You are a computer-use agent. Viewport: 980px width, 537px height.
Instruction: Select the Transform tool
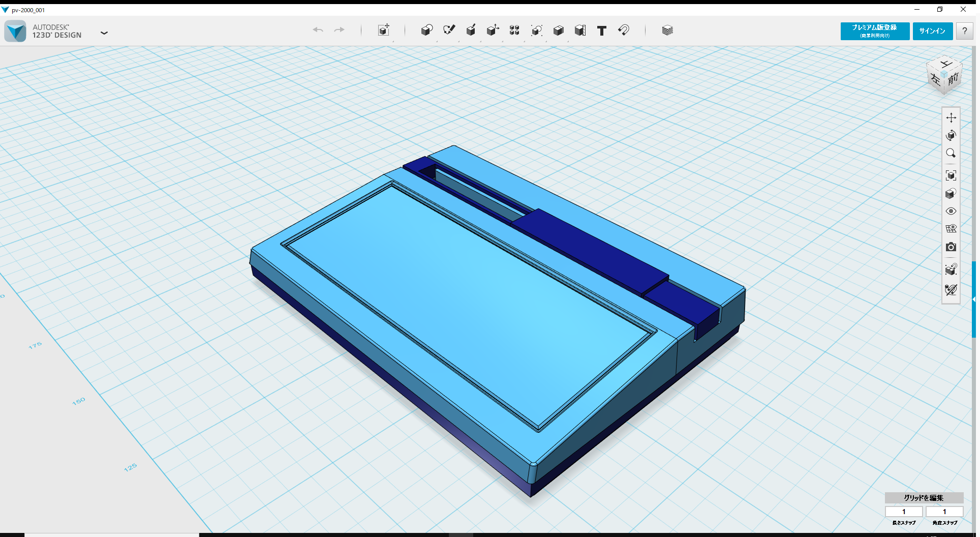pos(384,31)
